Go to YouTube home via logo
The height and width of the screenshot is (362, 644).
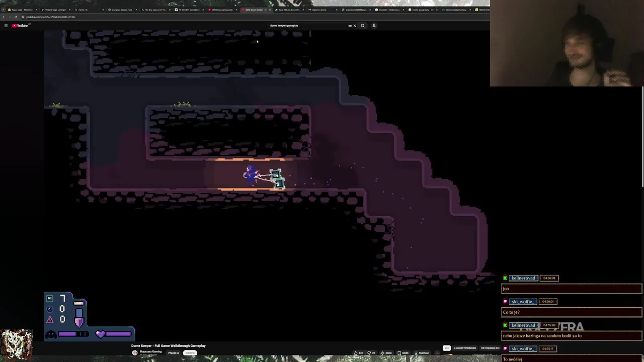(20, 26)
